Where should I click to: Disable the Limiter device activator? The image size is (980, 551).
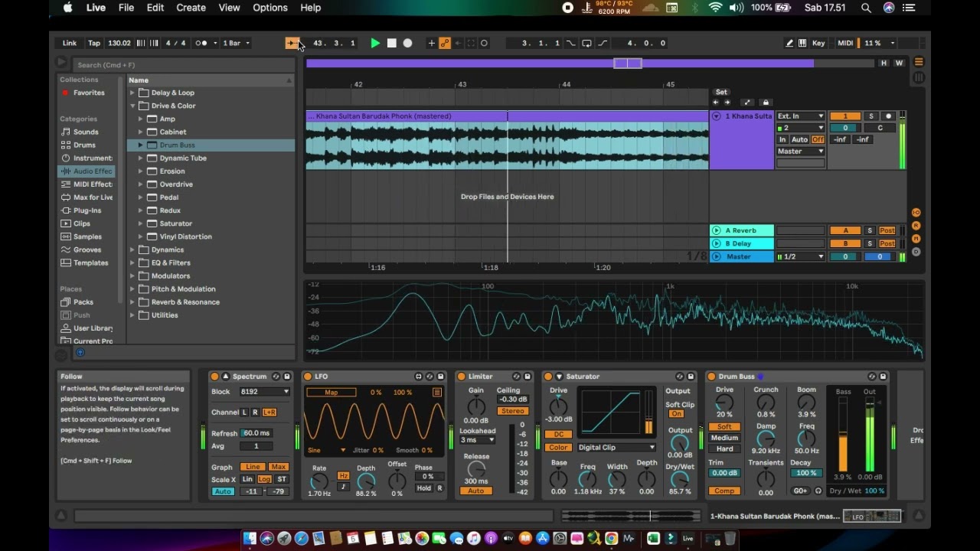461,377
